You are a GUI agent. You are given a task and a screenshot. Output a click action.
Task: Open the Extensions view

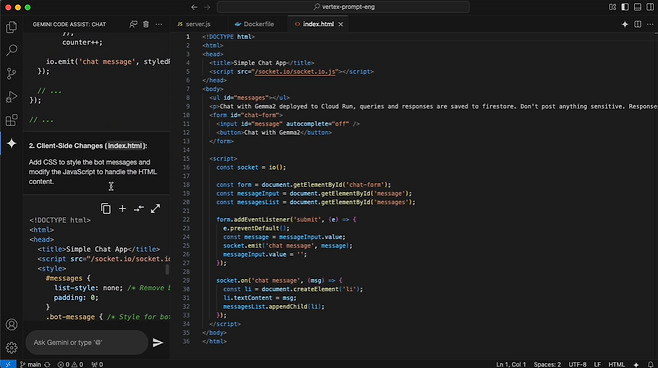(x=11, y=120)
